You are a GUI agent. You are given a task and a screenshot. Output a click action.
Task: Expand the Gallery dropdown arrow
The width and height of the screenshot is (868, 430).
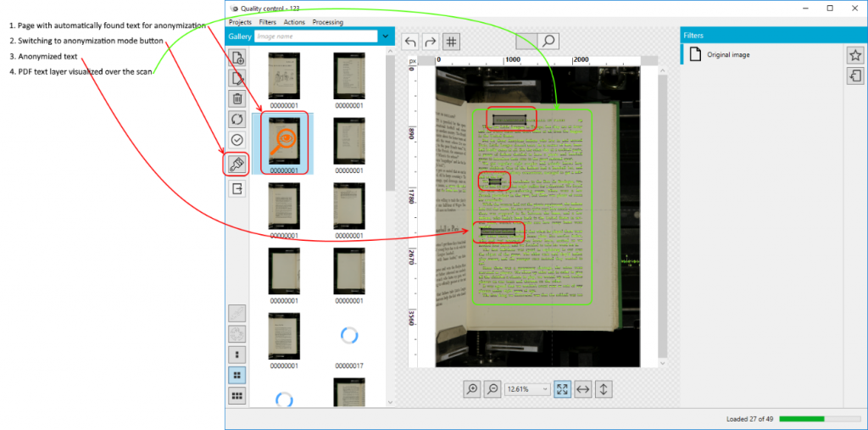(x=387, y=36)
